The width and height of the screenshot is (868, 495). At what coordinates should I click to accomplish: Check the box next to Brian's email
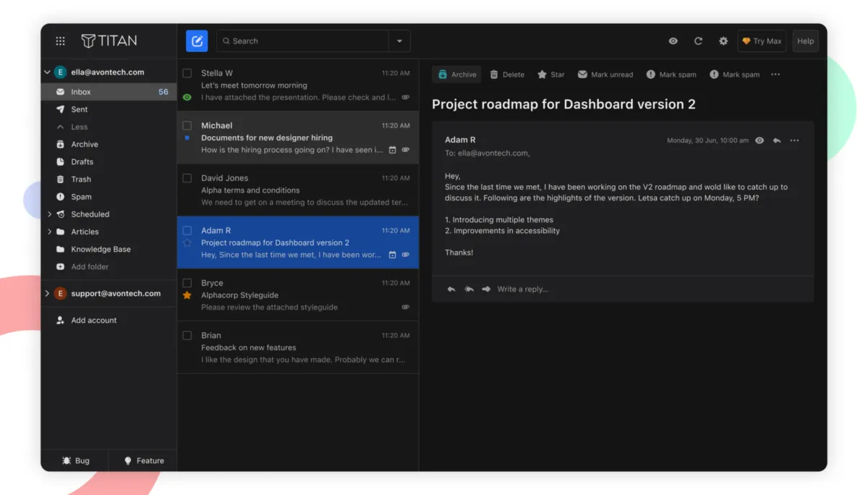click(x=187, y=336)
